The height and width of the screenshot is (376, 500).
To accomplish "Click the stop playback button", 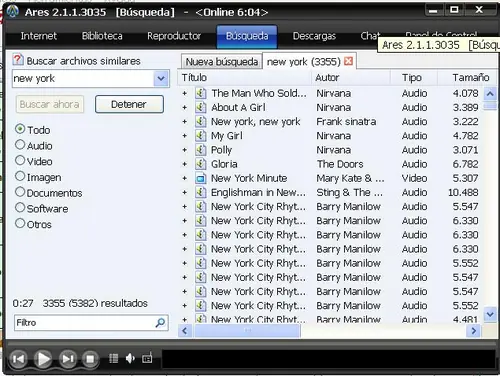I will (90, 359).
